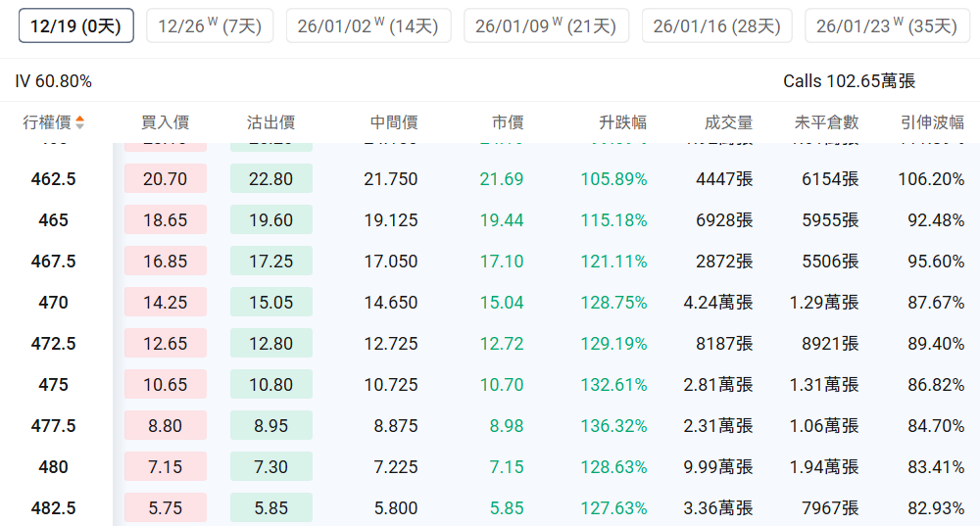Click the 升跌幅 column header
The height and width of the screenshot is (526, 980).
622,122
